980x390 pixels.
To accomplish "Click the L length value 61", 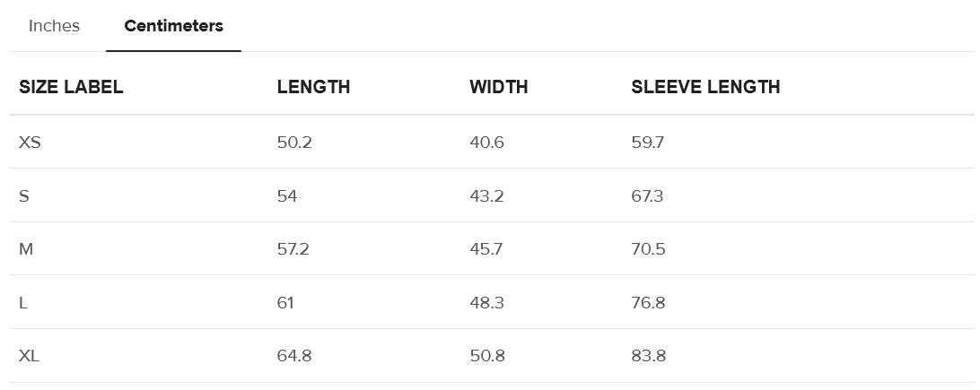I will coord(285,302).
